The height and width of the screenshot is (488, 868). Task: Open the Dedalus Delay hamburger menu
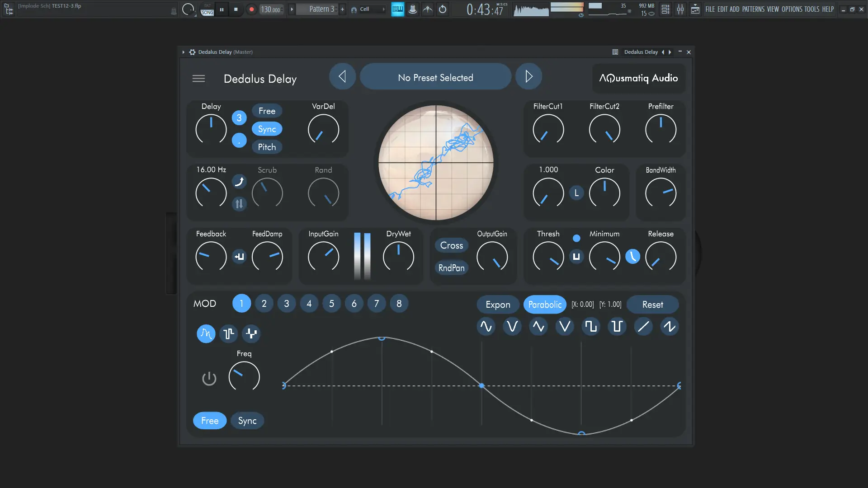click(198, 79)
